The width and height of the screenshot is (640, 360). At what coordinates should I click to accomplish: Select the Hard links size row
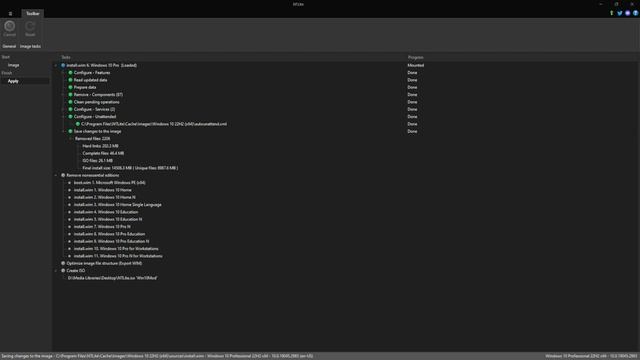(x=100, y=146)
